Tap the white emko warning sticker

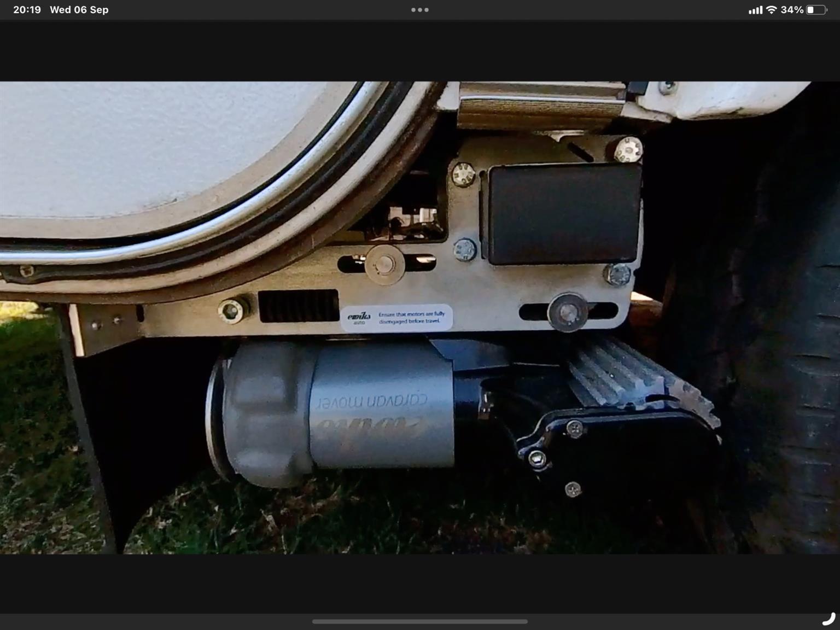(397, 318)
